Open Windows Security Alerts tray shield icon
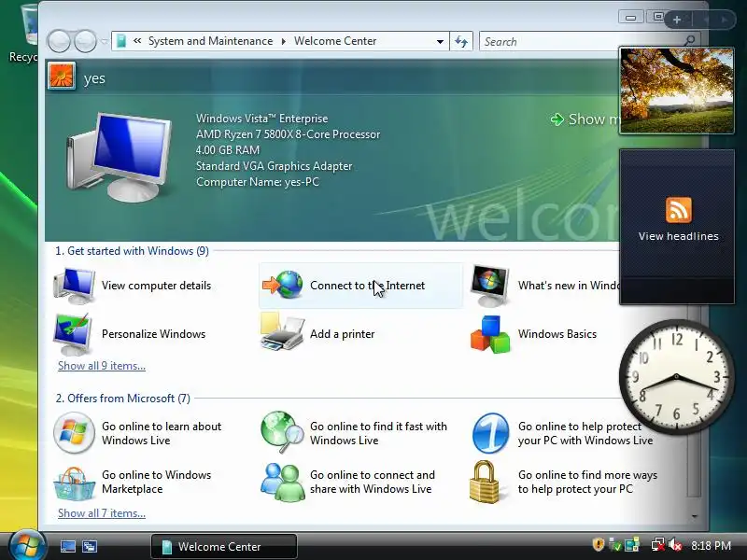Viewport: 747px width, 560px height. pos(599,544)
